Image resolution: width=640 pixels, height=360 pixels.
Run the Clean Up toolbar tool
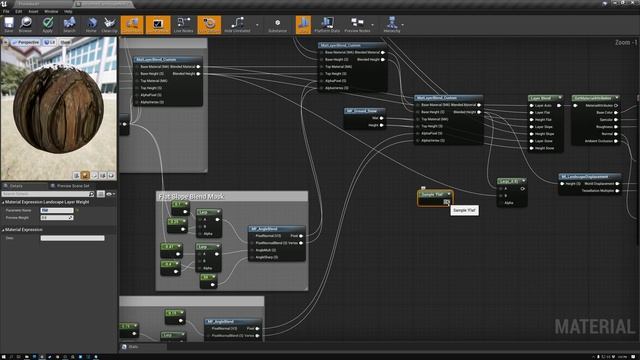pos(109,24)
